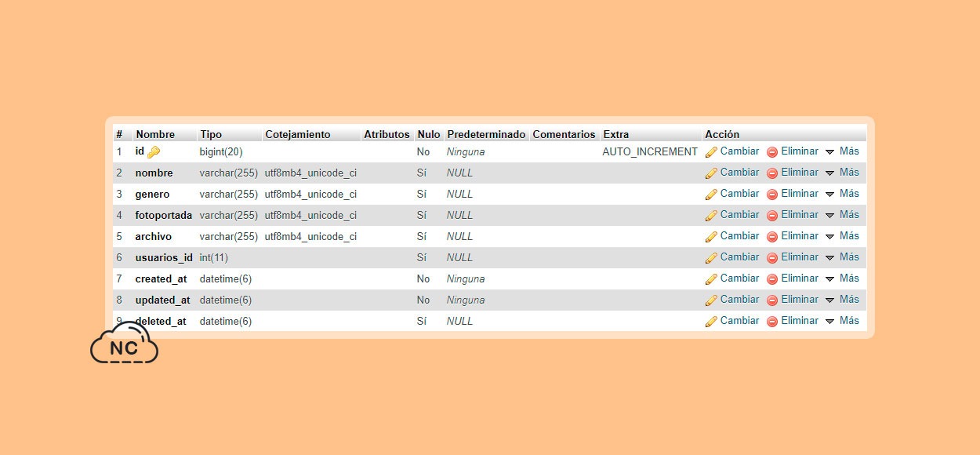The image size is (980, 455).
Task: Click red delete icon in nombre row
Action: click(x=772, y=173)
